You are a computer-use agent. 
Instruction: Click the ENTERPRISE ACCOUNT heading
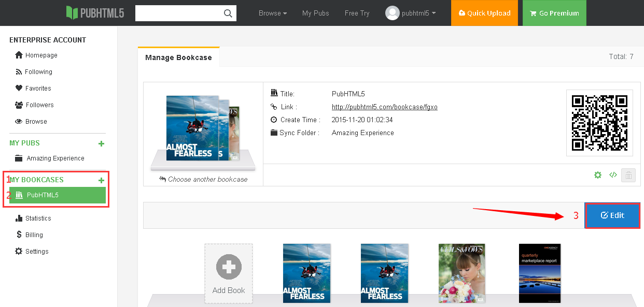tap(48, 40)
